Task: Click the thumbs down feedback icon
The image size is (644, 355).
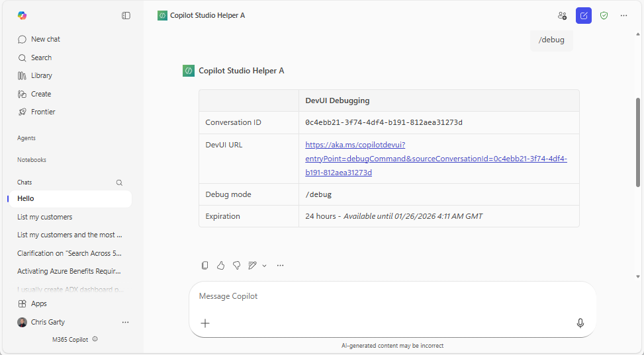Action: (236, 265)
